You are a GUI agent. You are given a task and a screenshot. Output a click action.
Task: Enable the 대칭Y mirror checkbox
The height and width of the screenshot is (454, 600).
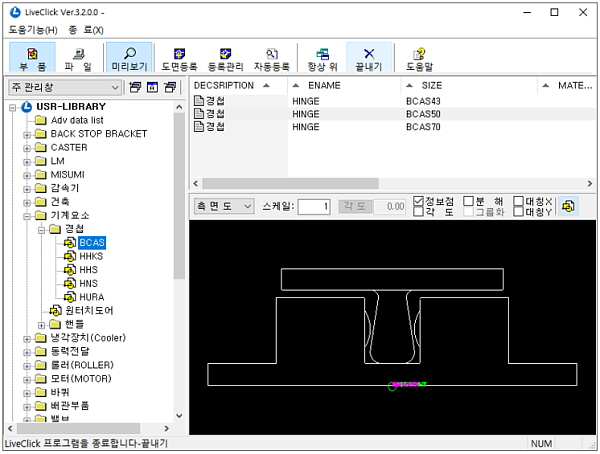(x=518, y=212)
